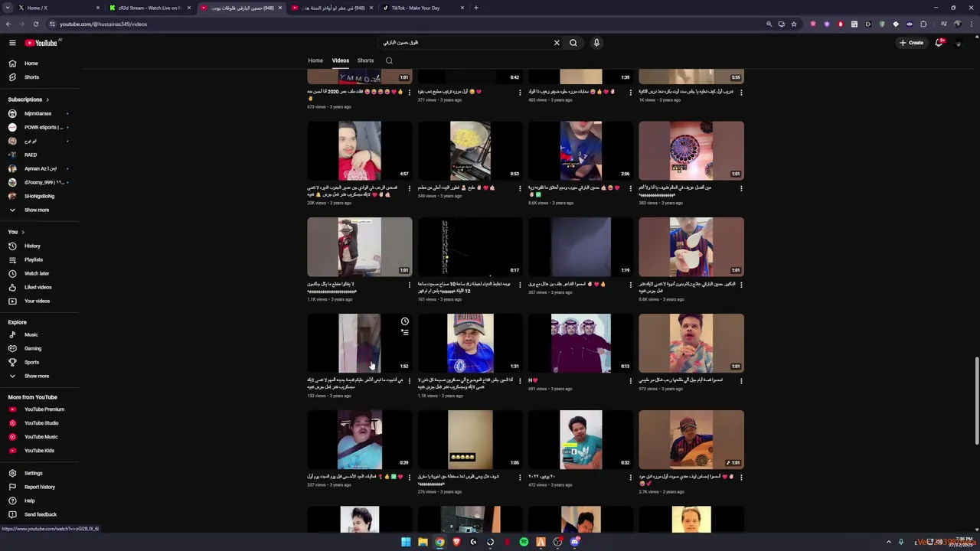Switch to the channel Shorts tab

pyautogui.click(x=365, y=60)
